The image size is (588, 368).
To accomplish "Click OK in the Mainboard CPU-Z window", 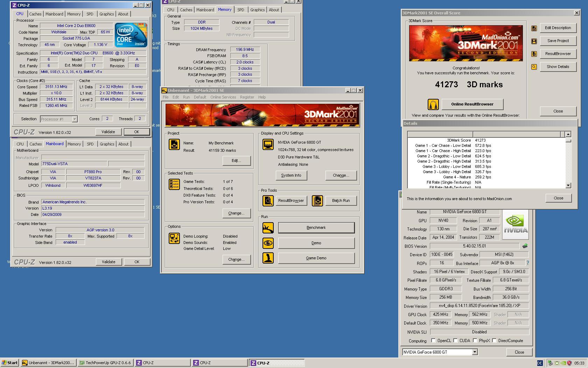I will click(137, 262).
